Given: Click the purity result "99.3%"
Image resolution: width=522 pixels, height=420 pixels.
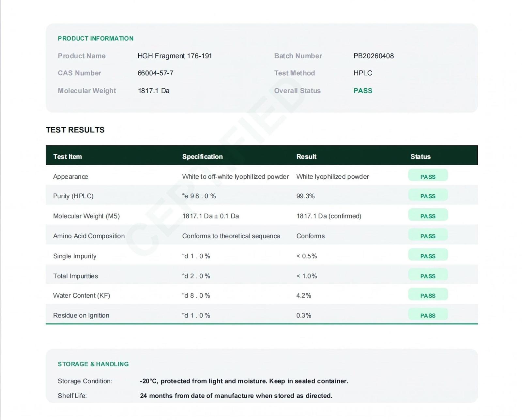Looking at the screenshot, I should 305,196.
